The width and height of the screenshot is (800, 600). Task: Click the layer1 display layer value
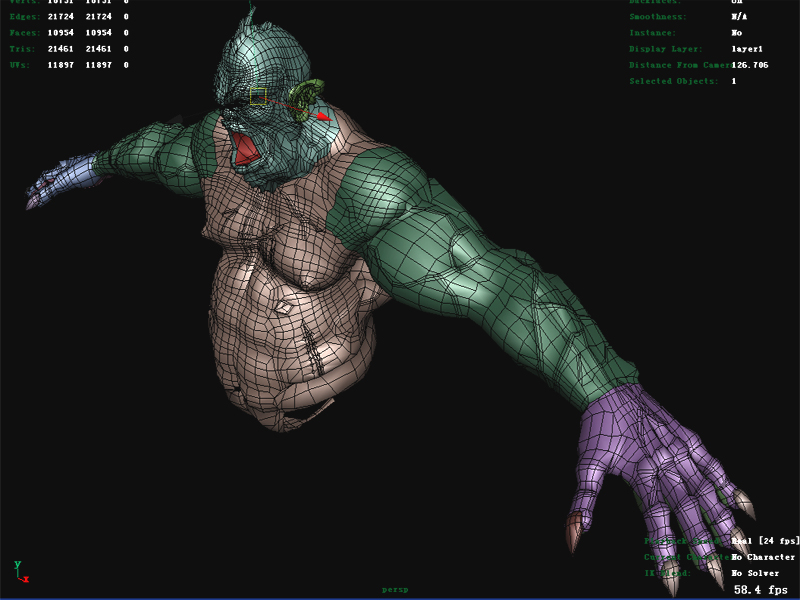pyautogui.click(x=747, y=49)
